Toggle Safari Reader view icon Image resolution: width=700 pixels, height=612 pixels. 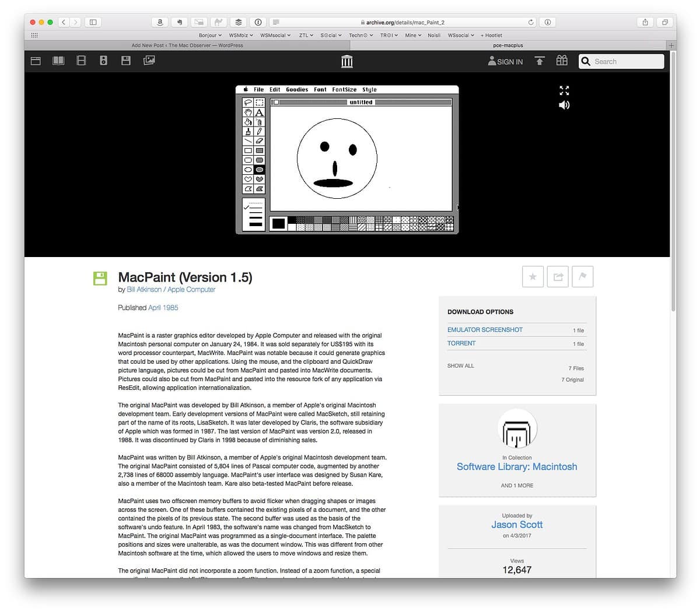coord(276,22)
